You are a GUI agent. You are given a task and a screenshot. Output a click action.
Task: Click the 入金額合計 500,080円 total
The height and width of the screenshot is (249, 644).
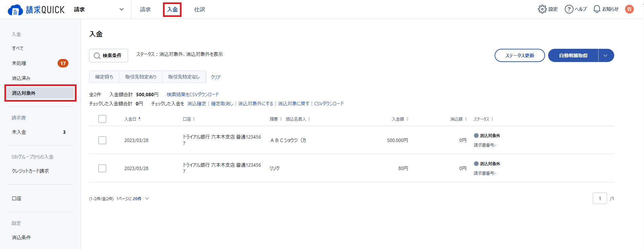(134, 95)
